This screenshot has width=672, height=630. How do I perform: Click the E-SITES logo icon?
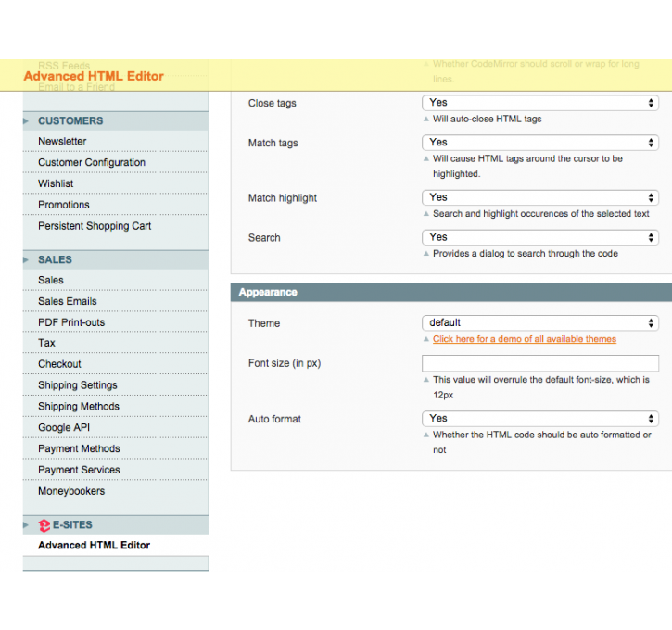[x=44, y=525]
